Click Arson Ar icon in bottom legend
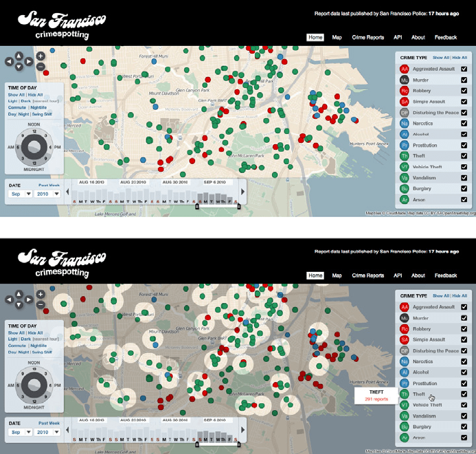 point(404,438)
